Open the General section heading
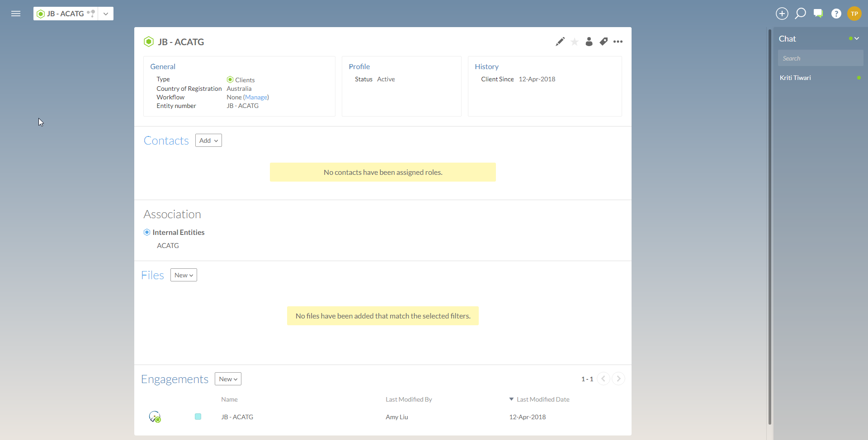The image size is (868, 440). (163, 66)
